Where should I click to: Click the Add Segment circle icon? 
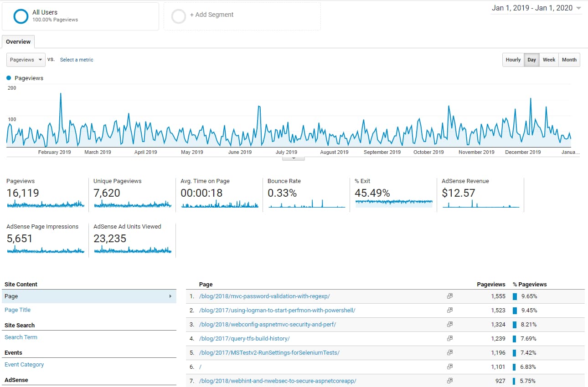[x=179, y=15]
